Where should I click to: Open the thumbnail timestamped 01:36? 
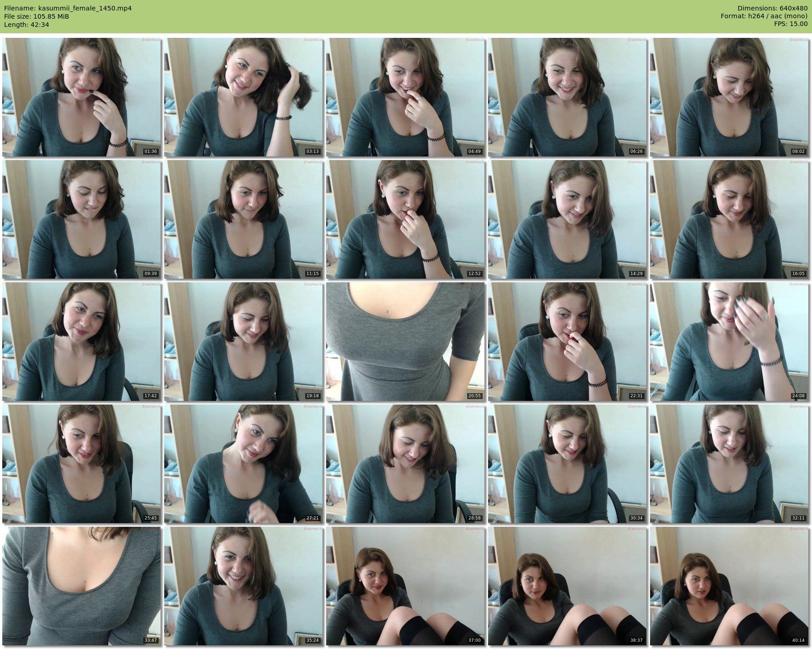point(81,97)
